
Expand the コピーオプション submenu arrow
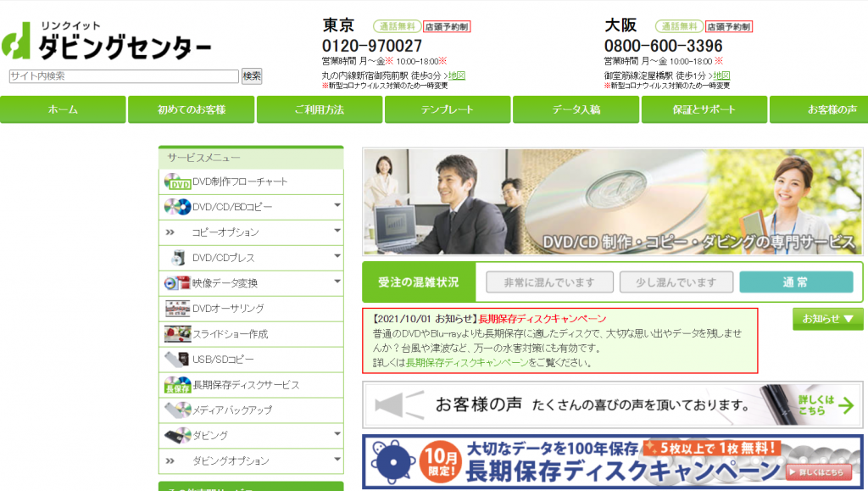pos(337,232)
